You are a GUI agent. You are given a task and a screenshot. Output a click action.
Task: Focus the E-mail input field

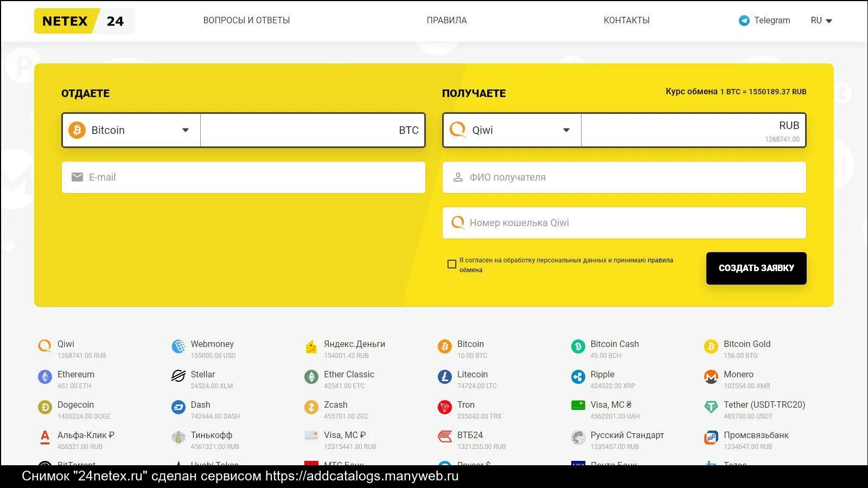point(244,177)
